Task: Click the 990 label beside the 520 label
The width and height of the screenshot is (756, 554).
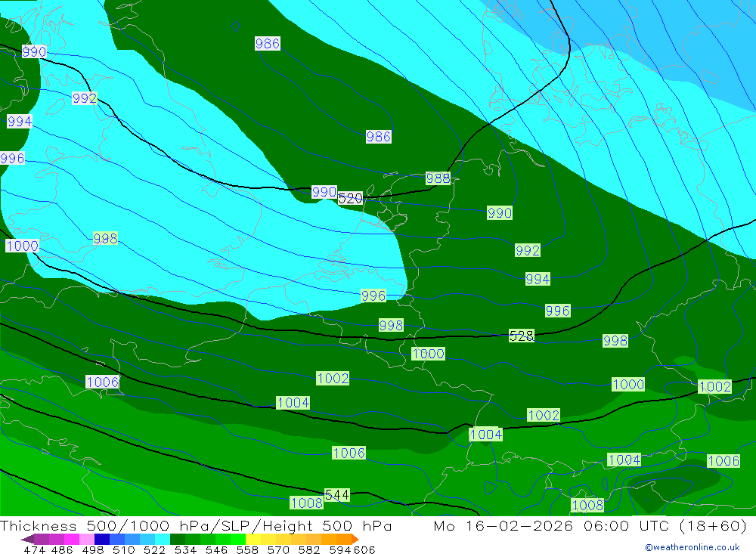Action: [x=324, y=192]
